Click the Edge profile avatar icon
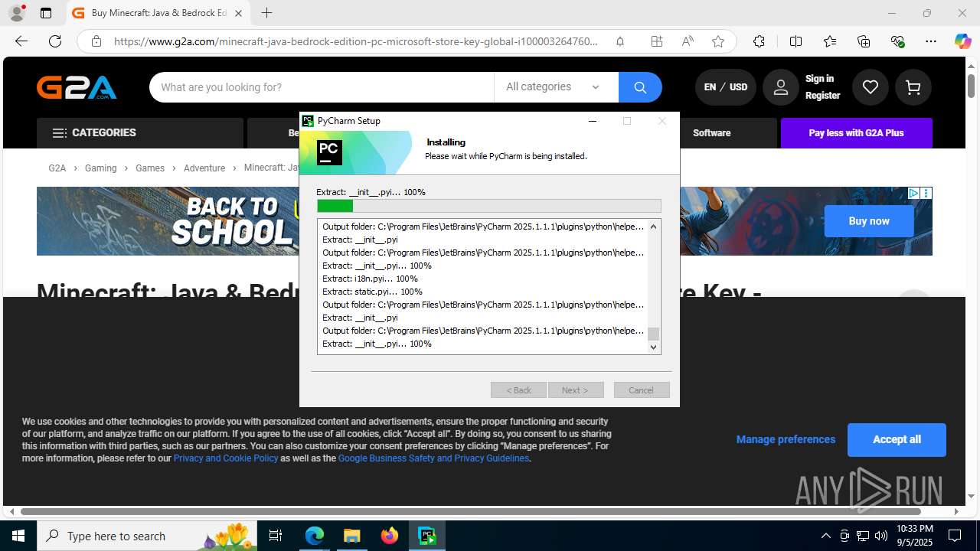Viewport: 980px width, 551px height. click(17, 13)
